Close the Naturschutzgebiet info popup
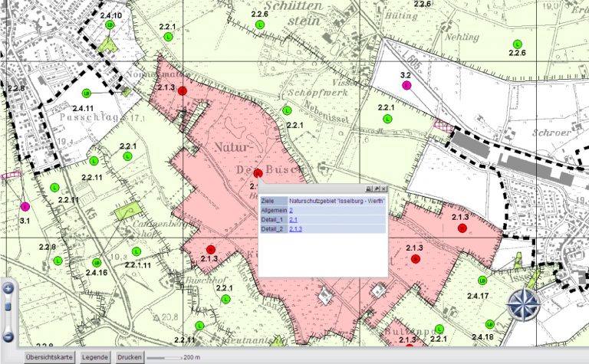The width and height of the screenshot is (589, 364). tap(383, 189)
